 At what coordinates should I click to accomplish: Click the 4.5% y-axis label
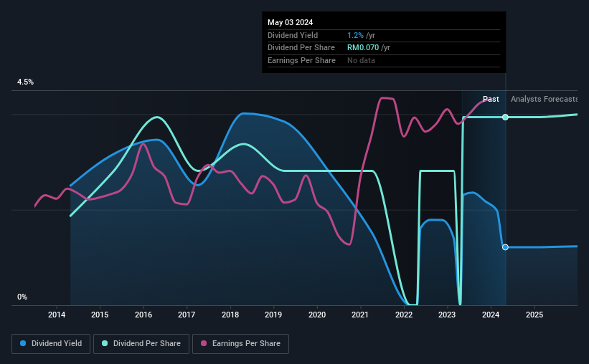[26, 82]
